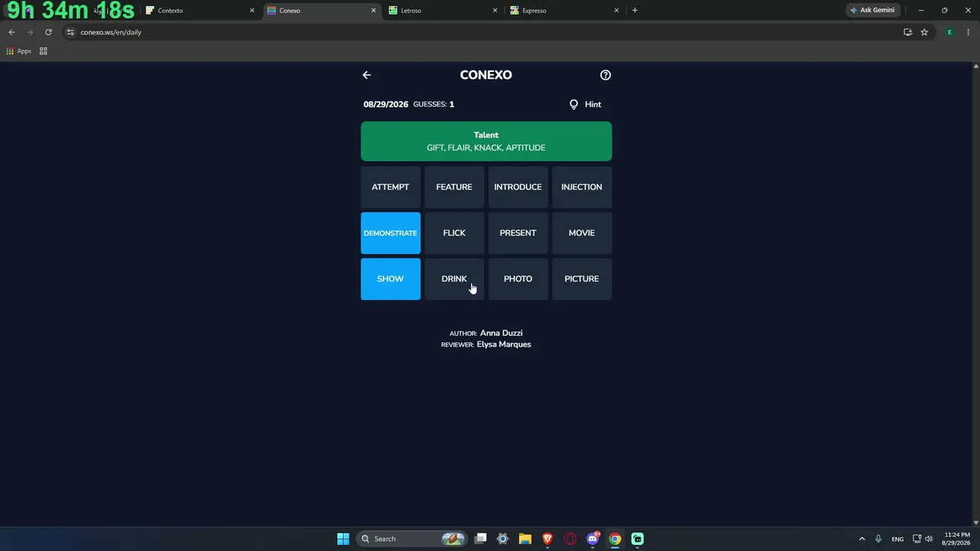Click the browser forward arrow
980x551 pixels.
click(x=30, y=32)
